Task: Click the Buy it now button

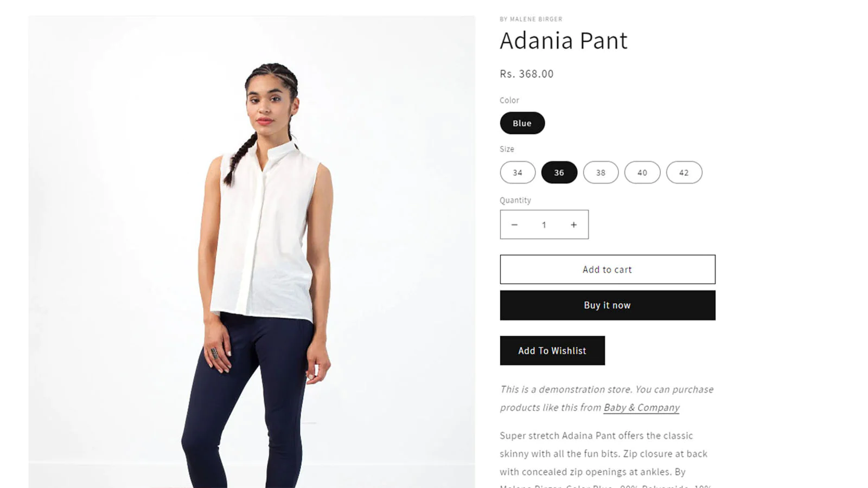Action: click(607, 305)
